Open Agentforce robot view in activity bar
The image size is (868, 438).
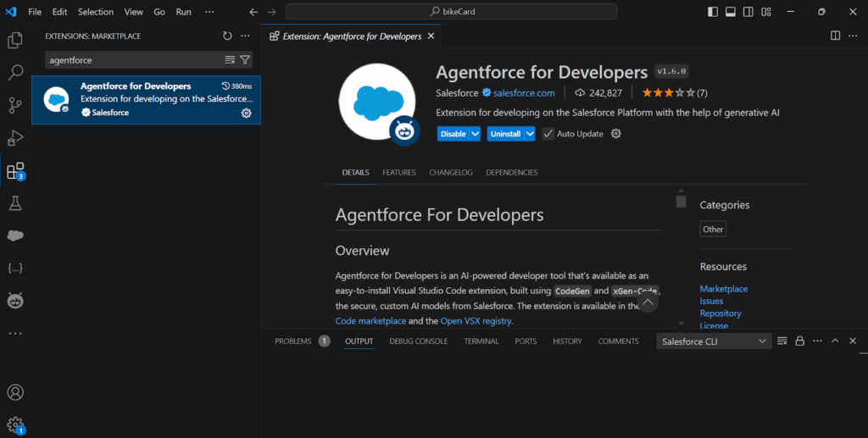click(15, 302)
